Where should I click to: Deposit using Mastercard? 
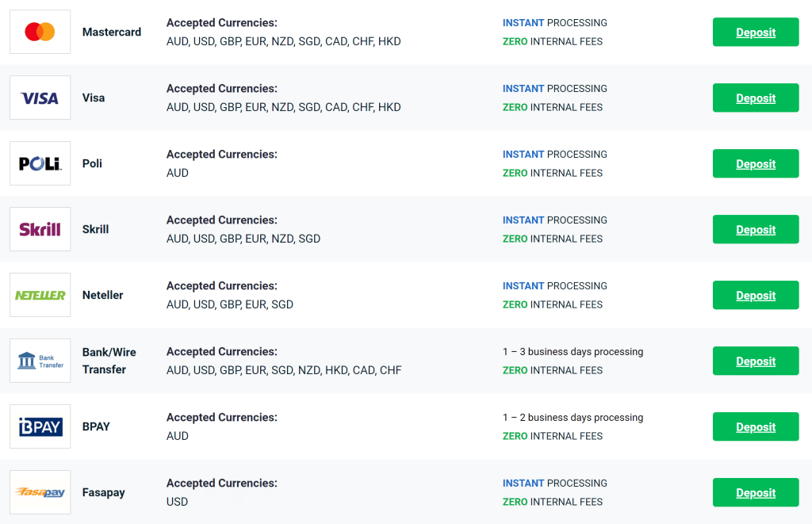click(756, 32)
